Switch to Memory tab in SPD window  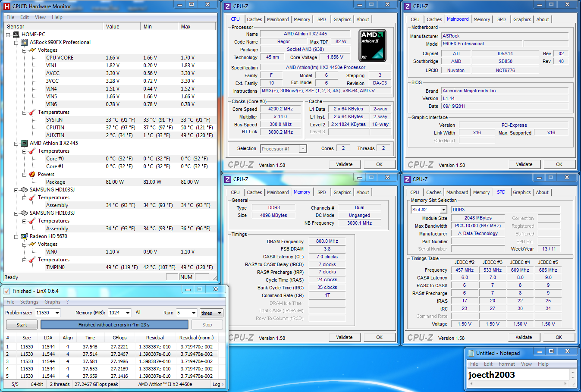(481, 192)
